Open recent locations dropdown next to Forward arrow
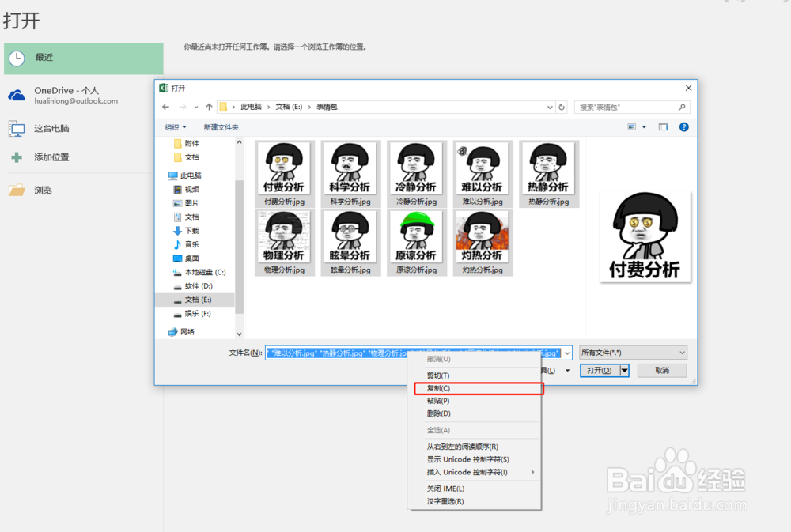Viewport: 791px width, 532px height. tap(196, 107)
